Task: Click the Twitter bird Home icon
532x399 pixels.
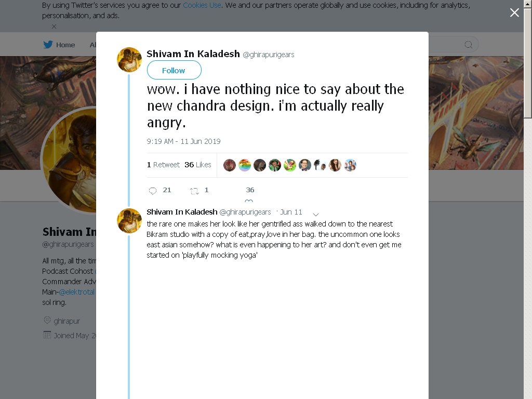Action: [48, 45]
